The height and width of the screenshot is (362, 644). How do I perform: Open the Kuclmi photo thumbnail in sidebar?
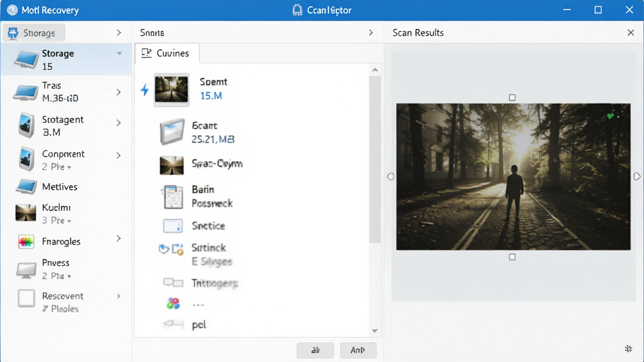[25, 213]
